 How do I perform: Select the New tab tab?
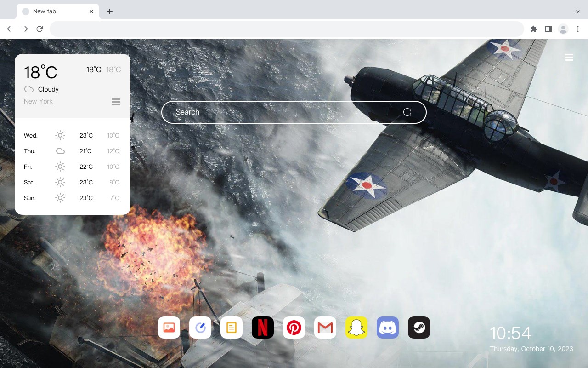(58, 11)
